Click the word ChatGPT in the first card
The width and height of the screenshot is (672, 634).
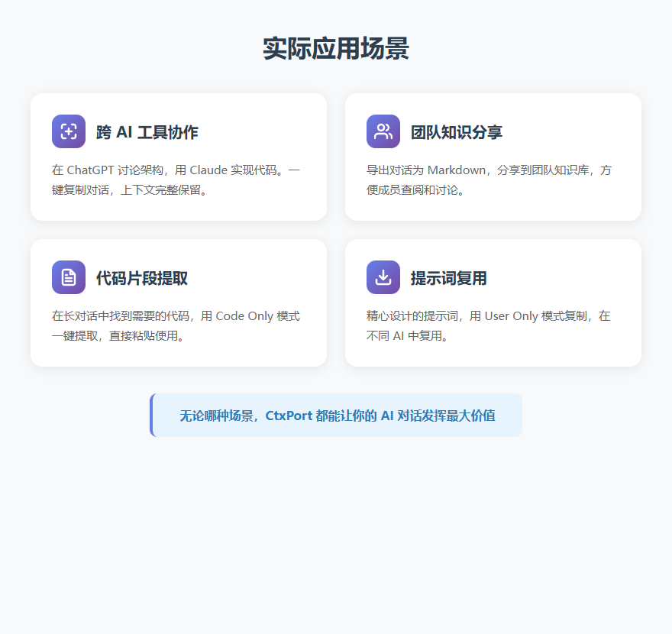point(91,170)
